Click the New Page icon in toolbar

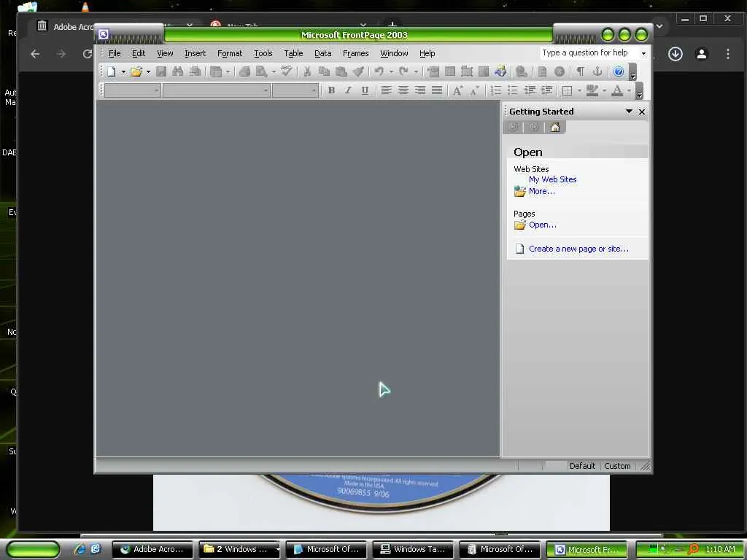111,72
